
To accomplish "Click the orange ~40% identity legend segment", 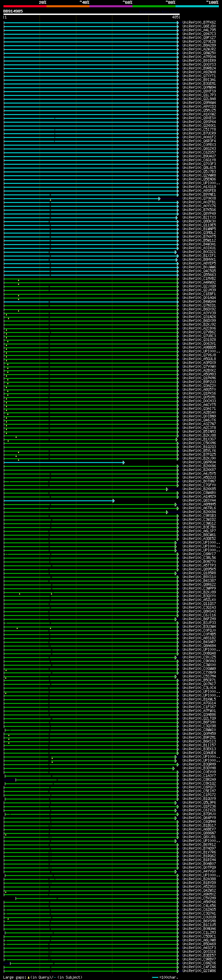I will coord(68,6).
